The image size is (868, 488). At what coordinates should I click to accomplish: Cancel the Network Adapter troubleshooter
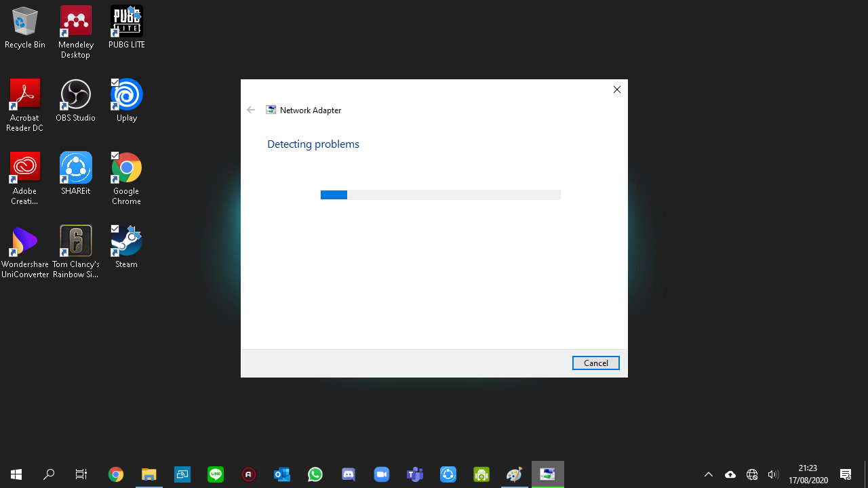595,363
